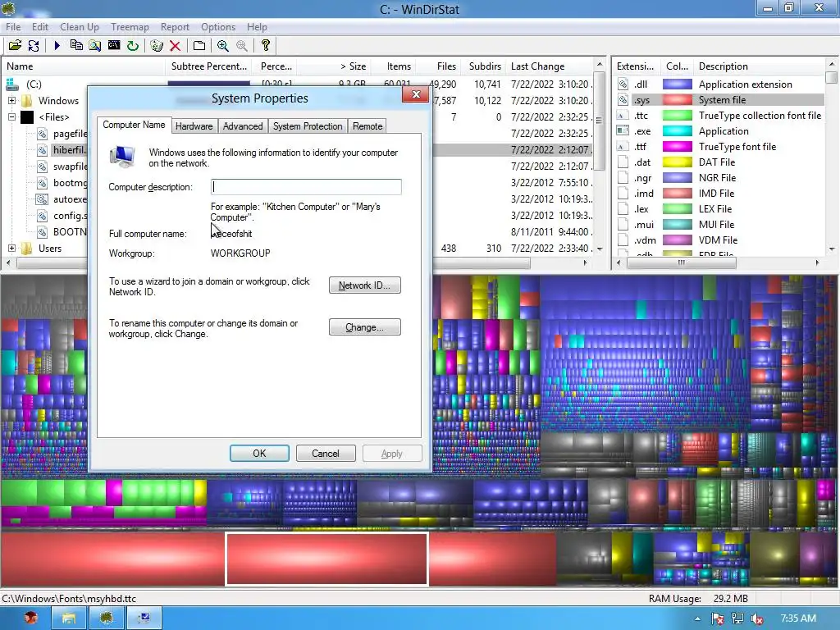This screenshot has width=840, height=630.
Task: Click the .ttc font file icon
Action: click(623, 115)
